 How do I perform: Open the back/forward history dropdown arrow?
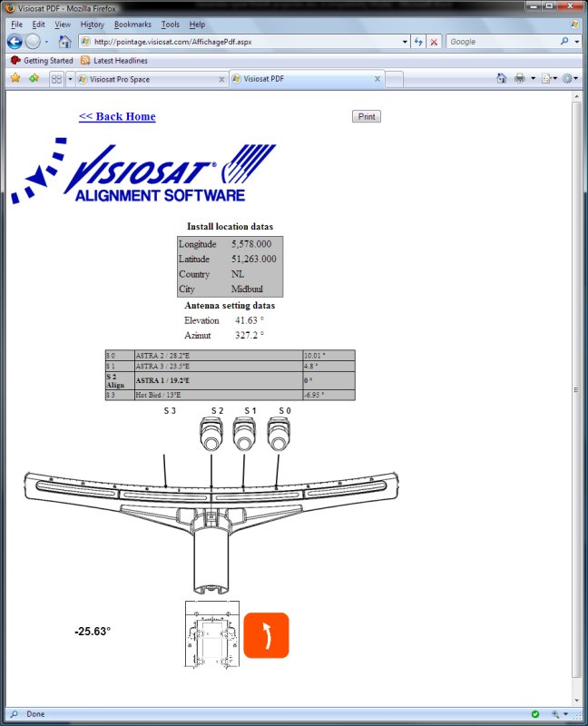[46, 42]
